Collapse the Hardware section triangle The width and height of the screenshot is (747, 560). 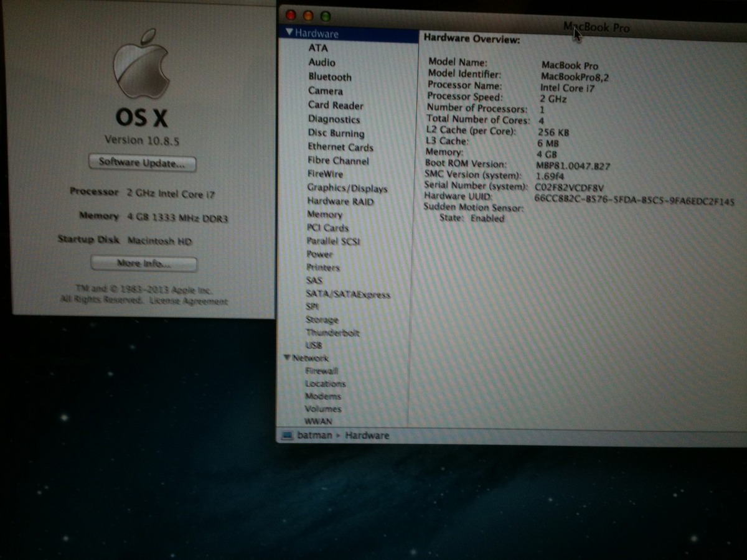click(x=289, y=33)
